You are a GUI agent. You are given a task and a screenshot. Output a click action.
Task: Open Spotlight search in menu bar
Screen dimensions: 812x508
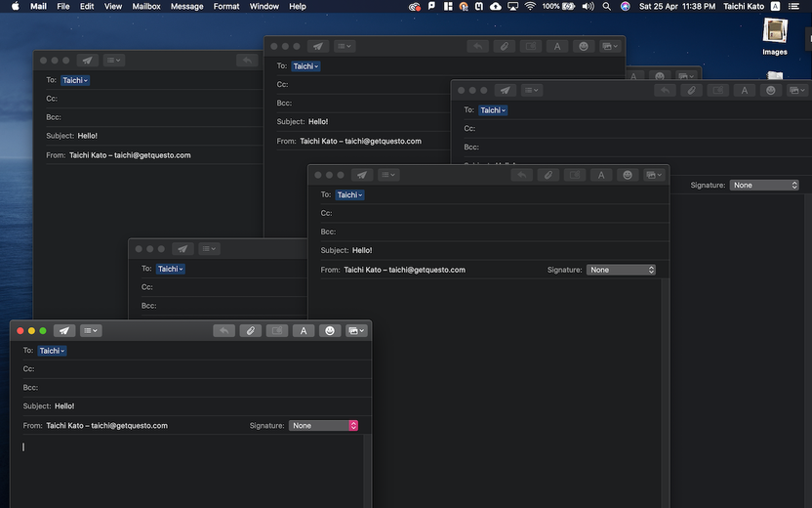[606, 6]
